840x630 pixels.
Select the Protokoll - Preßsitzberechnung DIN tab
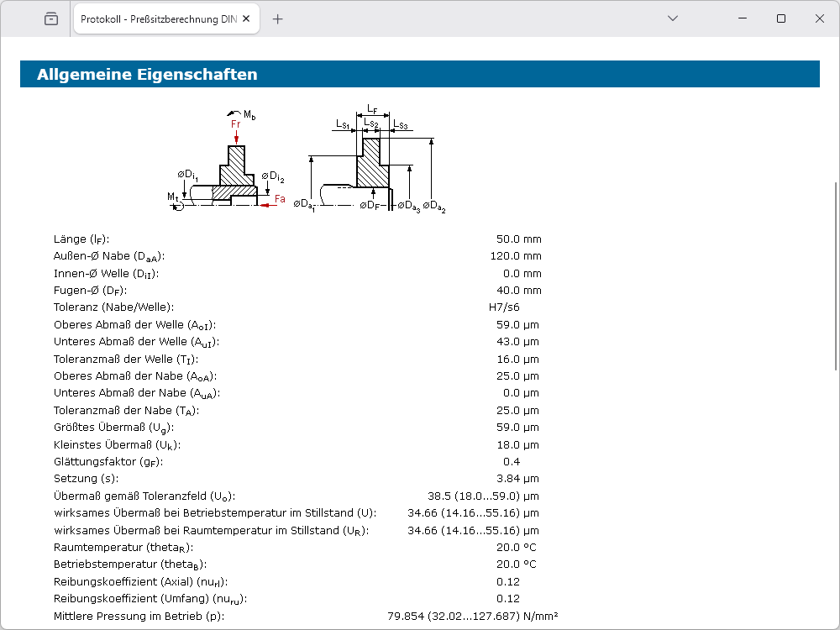click(158, 18)
